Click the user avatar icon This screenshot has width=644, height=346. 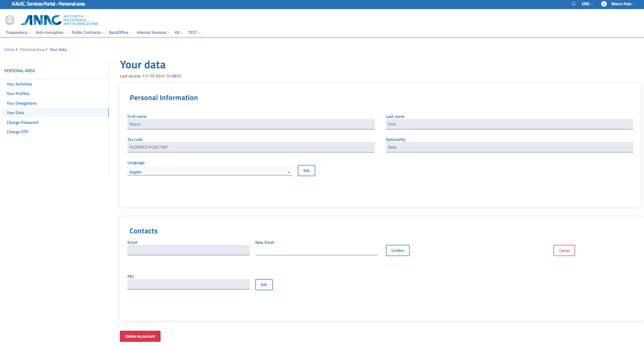pyautogui.click(x=604, y=4)
